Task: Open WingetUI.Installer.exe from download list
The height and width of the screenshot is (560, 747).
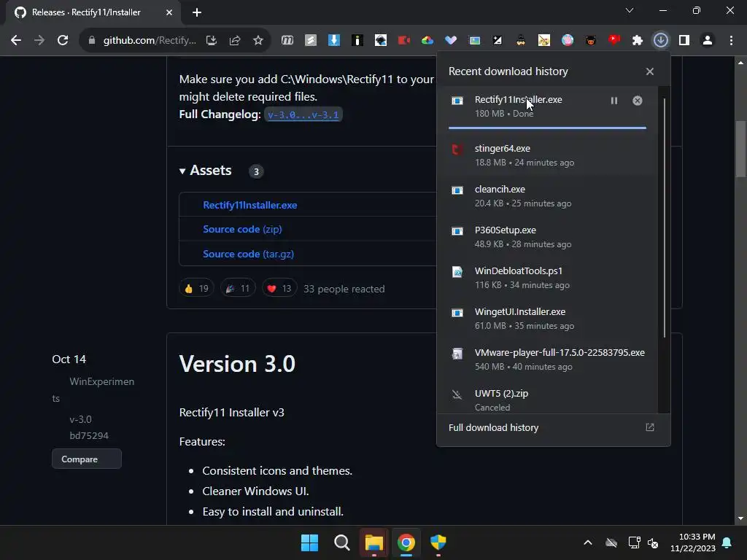Action: coord(547,319)
